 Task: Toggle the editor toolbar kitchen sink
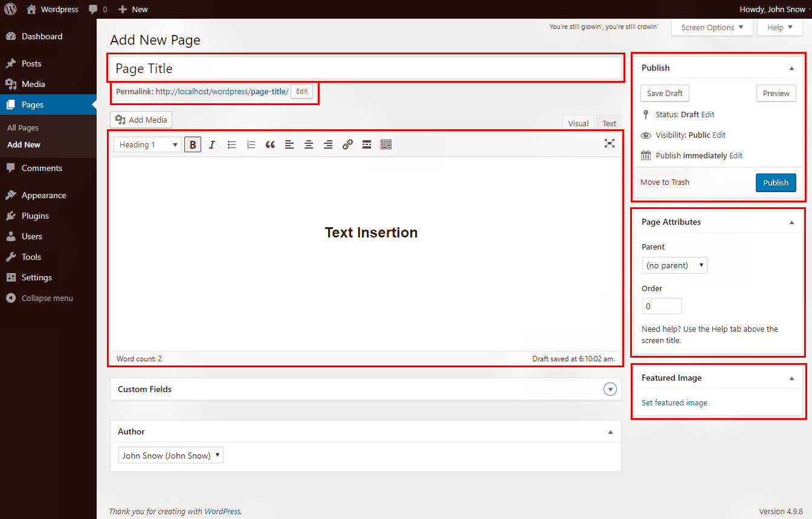(386, 144)
